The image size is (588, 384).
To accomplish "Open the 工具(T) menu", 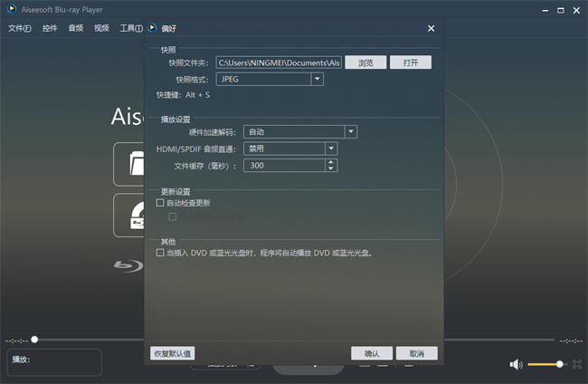I will pyautogui.click(x=131, y=28).
